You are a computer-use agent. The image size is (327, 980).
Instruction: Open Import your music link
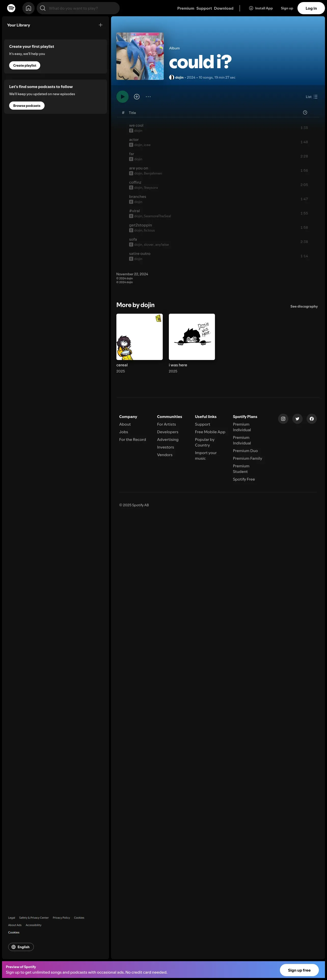coord(206,455)
